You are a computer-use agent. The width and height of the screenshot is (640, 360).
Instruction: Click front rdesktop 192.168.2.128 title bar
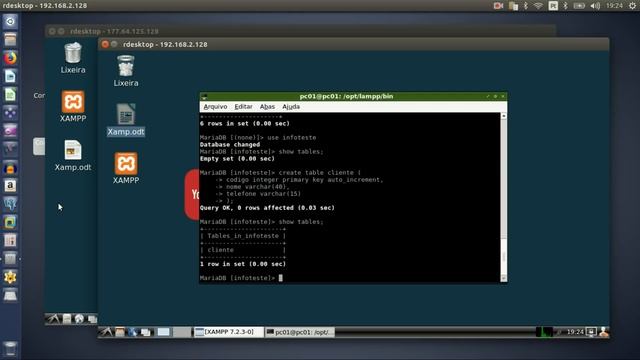pyautogui.click(x=353, y=44)
